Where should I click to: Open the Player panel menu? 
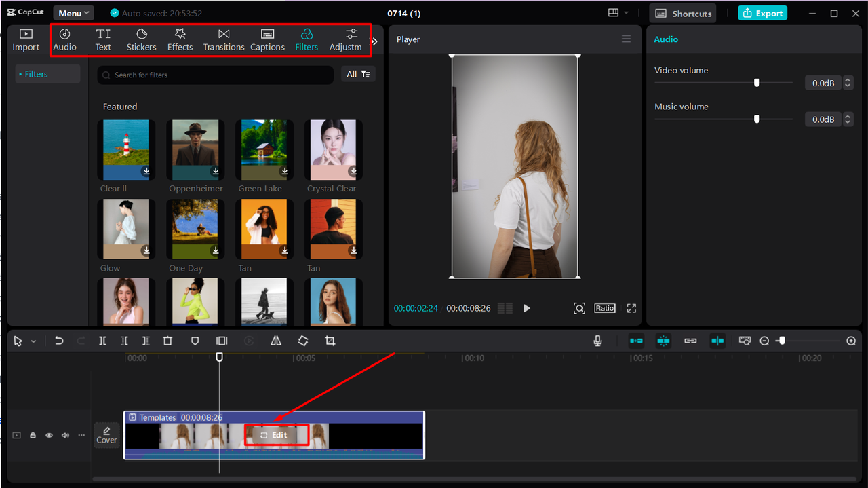coord(626,39)
